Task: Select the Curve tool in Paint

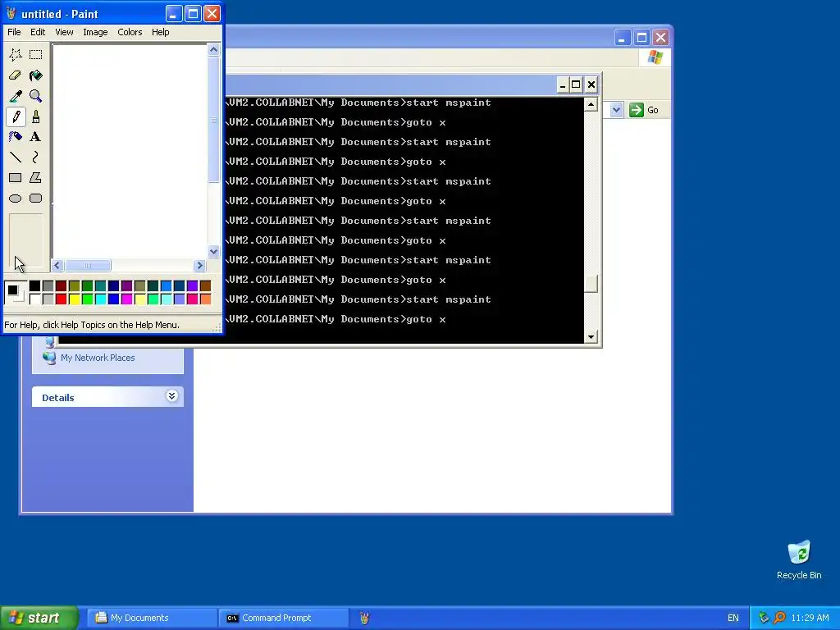Action: point(36,157)
